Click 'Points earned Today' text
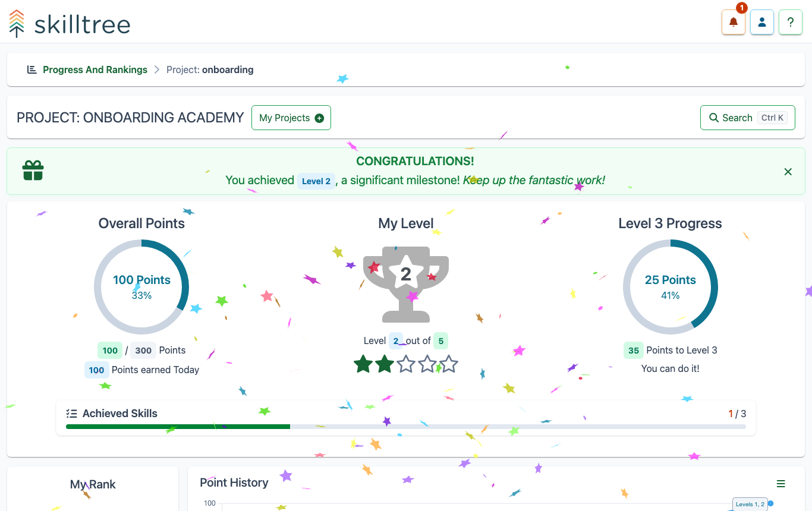Viewport: 812px width, 511px height. click(155, 370)
